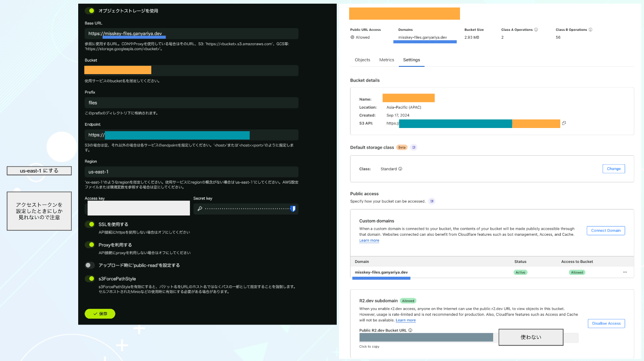
Task: Switch to the Metrics tab
Action: click(x=386, y=60)
